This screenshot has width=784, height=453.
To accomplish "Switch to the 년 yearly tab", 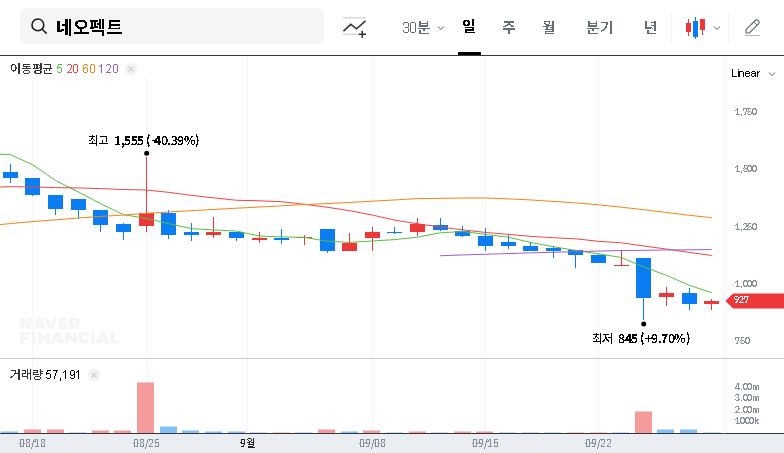I will 650,27.
